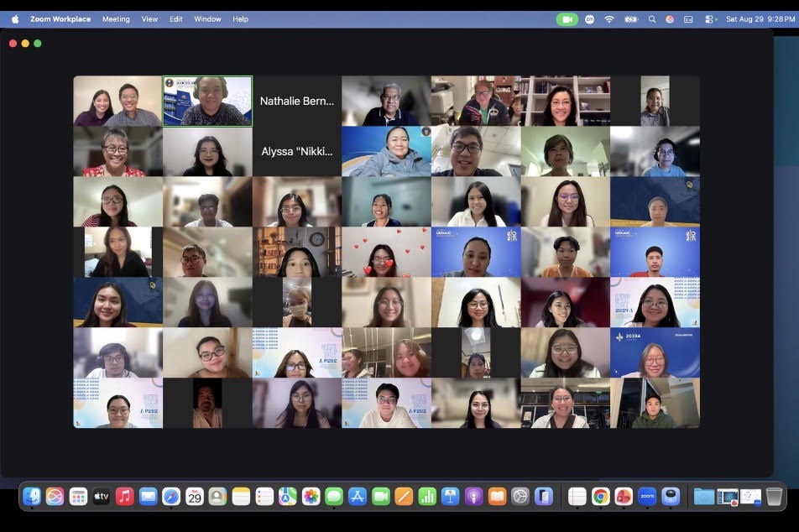The height and width of the screenshot is (532, 799).
Task: Open Spotlight search magnifier in menu bar
Action: pos(652,19)
